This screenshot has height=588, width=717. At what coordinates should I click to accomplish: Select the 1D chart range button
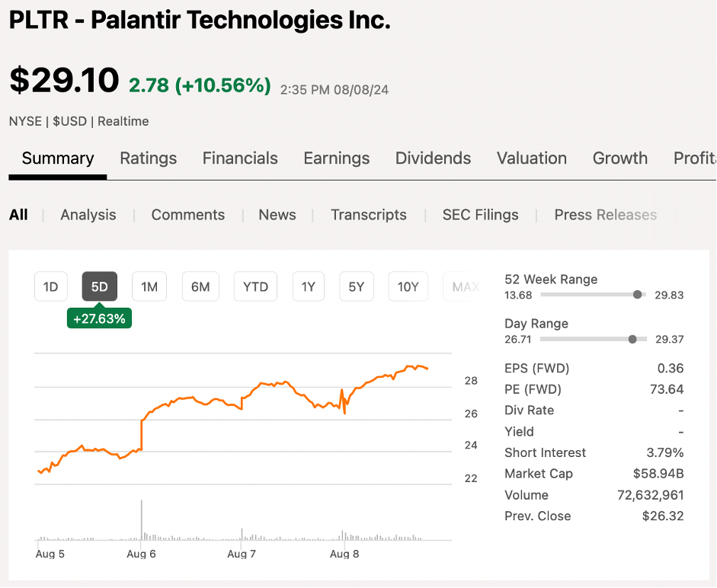[51, 286]
